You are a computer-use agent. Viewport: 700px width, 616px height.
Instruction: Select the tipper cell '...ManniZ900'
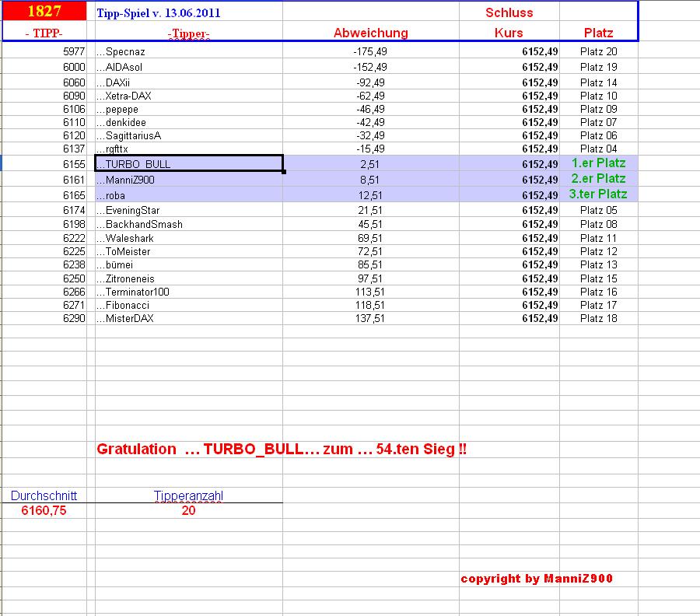[x=189, y=180]
